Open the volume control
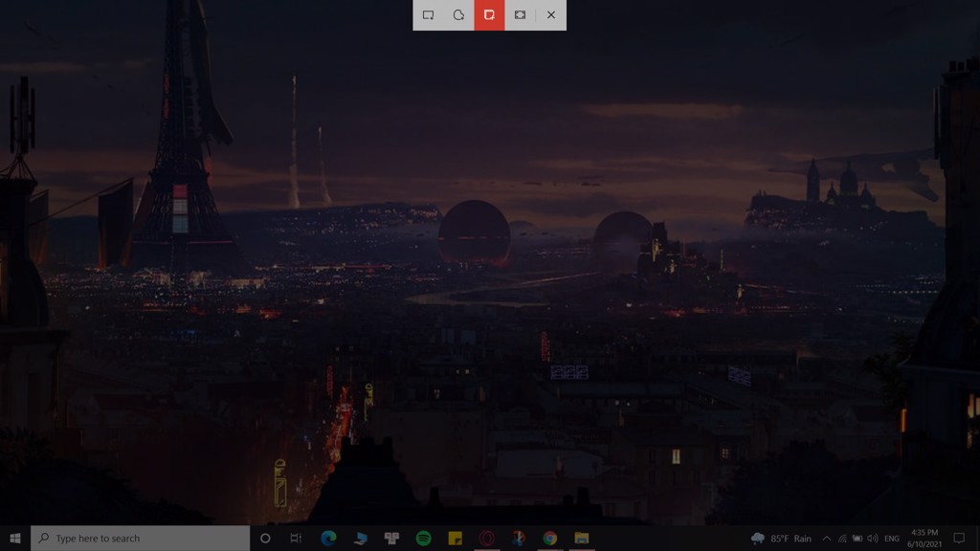This screenshot has width=980, height=551. point(873,538)
